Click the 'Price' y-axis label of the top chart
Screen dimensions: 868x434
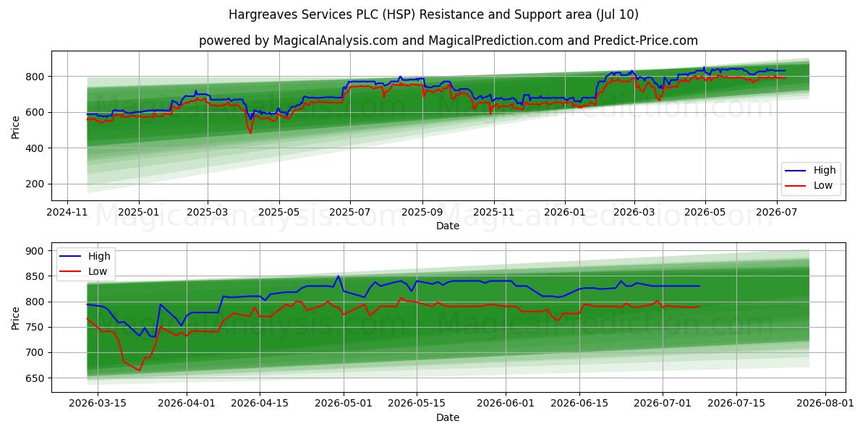pyautogui.click(x=16, y=126)
